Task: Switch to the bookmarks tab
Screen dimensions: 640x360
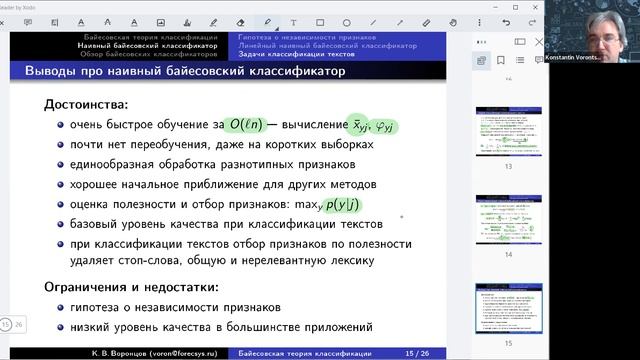Action: [501, 60]
